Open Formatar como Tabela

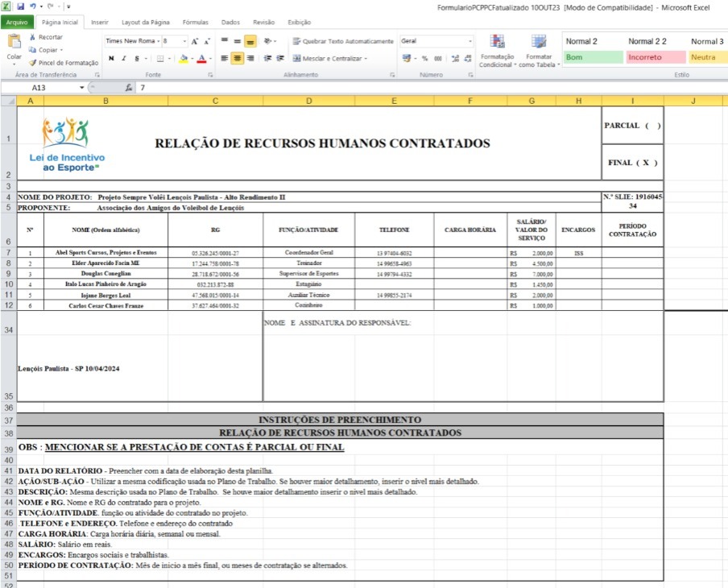click(x=539, y=51)
